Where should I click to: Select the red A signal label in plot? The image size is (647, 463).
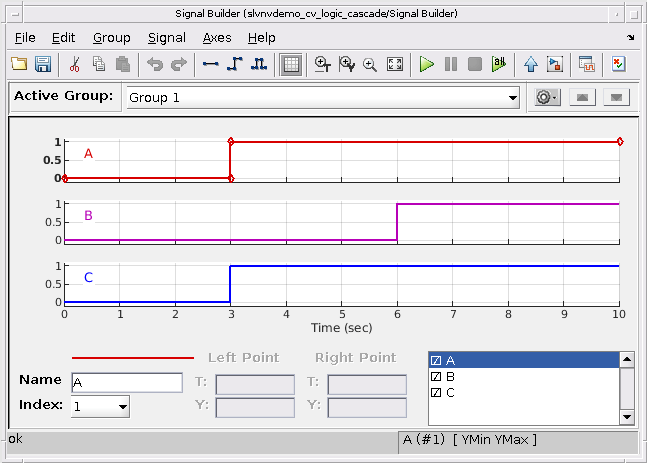click(x=88, y=154)
